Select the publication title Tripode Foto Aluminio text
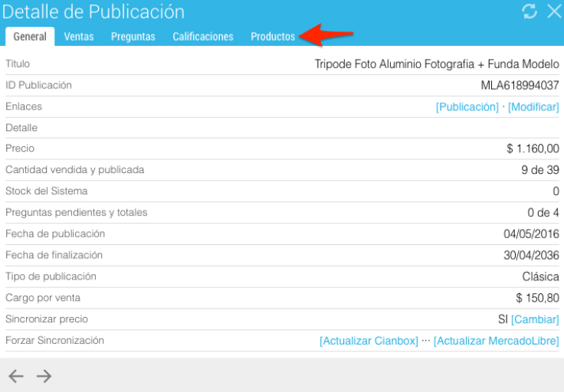This screenshot has width=564, height=392. tap(437, 64)
